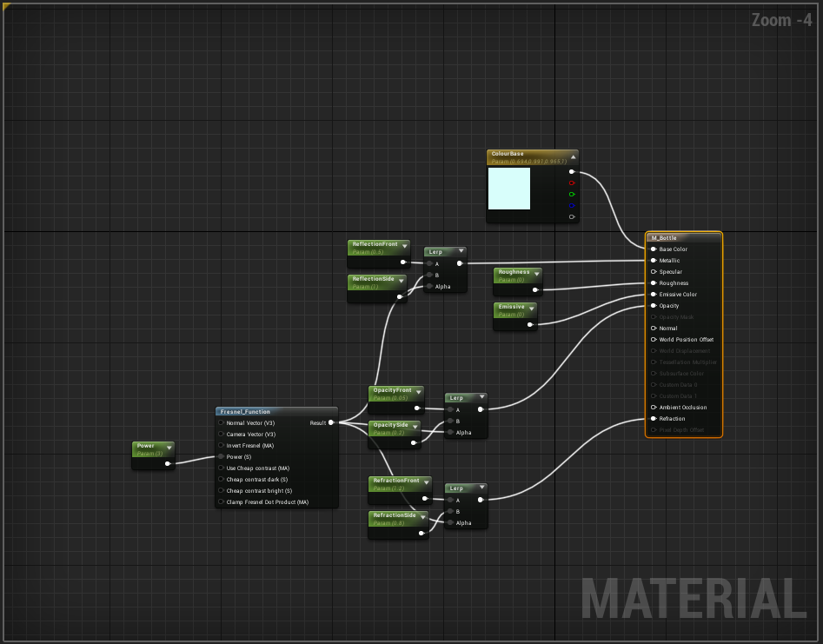823x644 pixels.
Task: Select the OpacityFront parameter node
Action: click(x=391, y=392)
